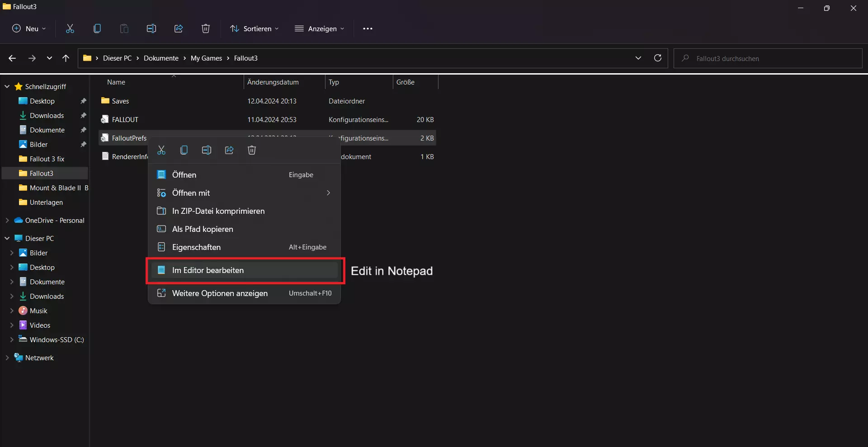868x447 pixels.
Task: Click the pin icon beside Bilder in Schnellzugriff
Action: pos(83,144)
